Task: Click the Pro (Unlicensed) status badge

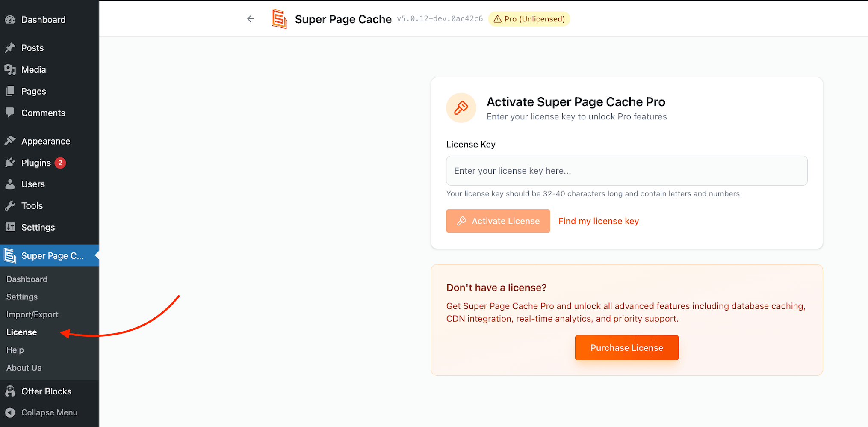Action: (529, 19)
